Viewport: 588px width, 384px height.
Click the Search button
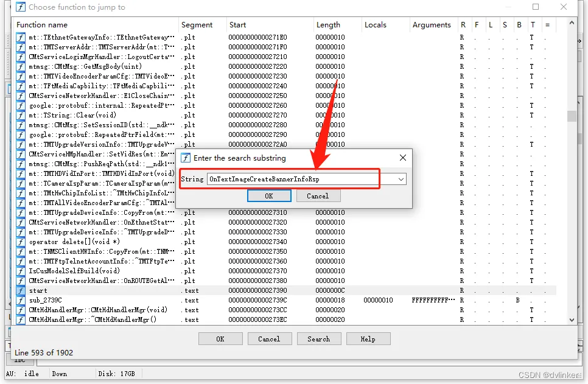coord(319,339)
